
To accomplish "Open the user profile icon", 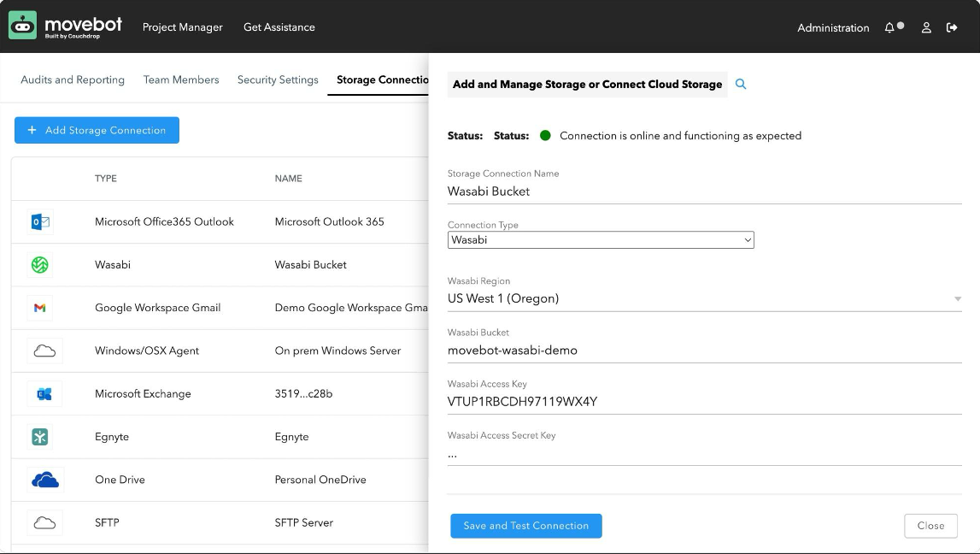I will coord(926,27).
